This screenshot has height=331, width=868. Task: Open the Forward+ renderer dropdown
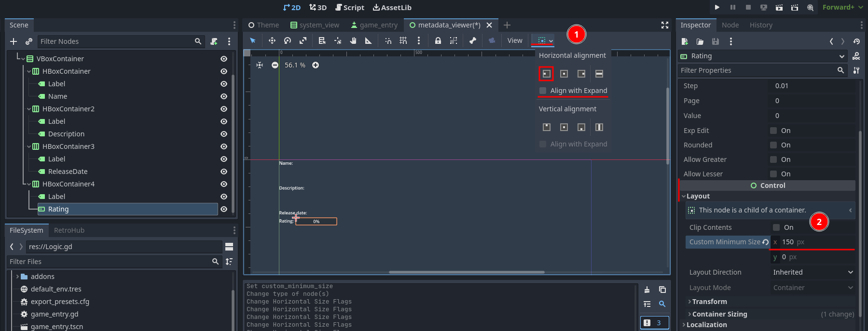pos(842,7)
